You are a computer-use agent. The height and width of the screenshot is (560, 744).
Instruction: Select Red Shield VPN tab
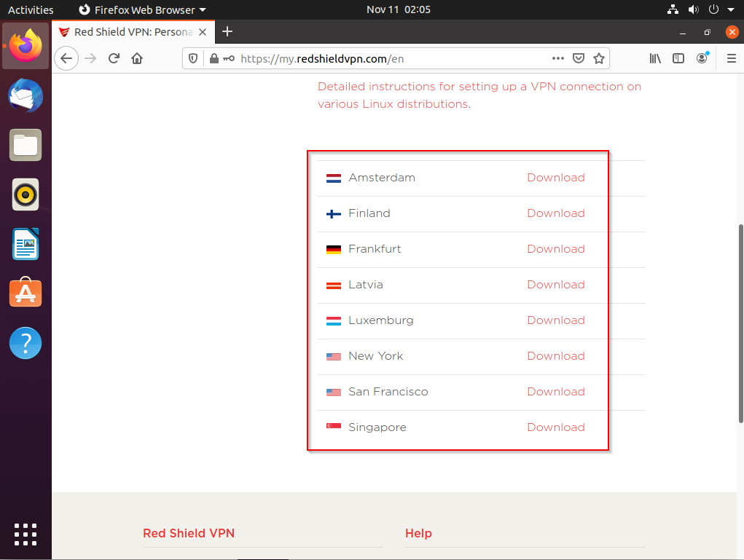pos(131,32)
